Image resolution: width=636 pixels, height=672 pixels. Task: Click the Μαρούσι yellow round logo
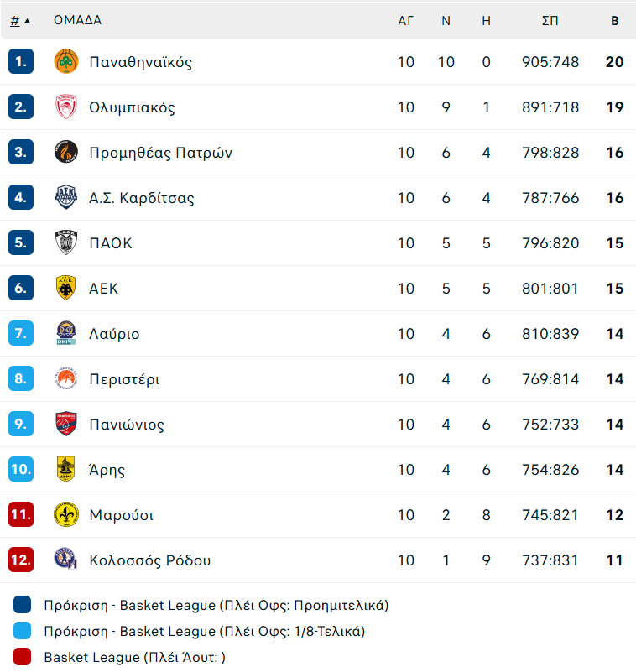pyautogui.click(x=66, y=515)
